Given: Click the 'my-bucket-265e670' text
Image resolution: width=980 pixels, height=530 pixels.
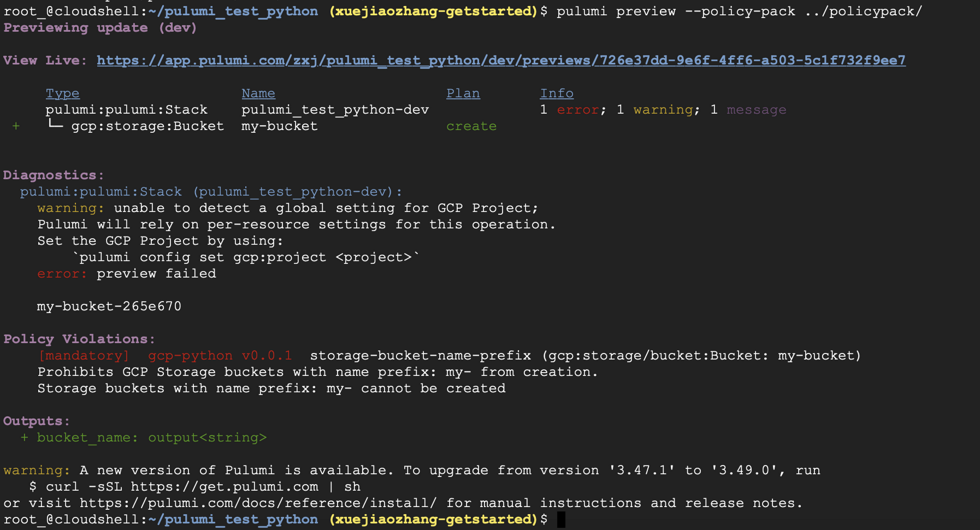Looking at the screenshot, I should [109, 306].
